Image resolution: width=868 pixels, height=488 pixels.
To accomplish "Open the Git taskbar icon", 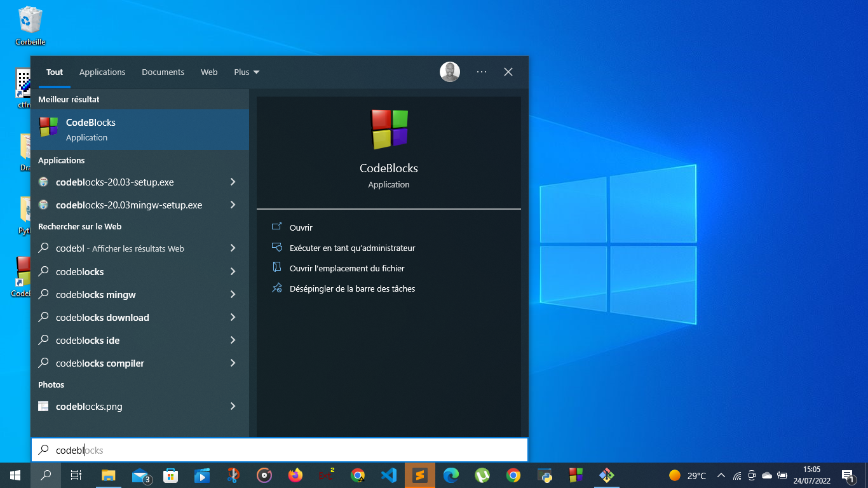I will point(607,475).
